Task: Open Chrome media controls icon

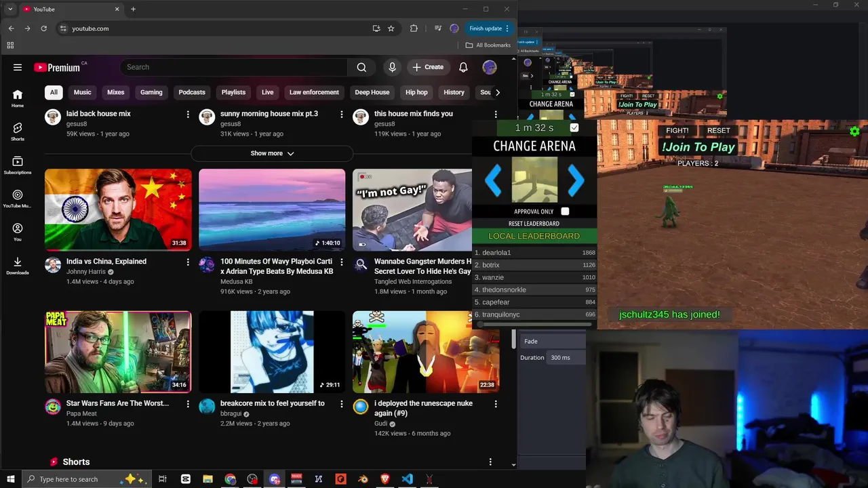Action: (x=438, y=28)
